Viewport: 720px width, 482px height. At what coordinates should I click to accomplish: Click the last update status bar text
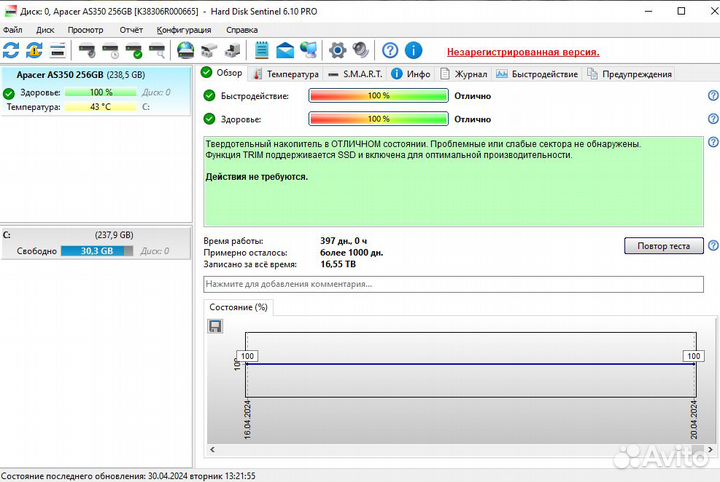[128, 476]
